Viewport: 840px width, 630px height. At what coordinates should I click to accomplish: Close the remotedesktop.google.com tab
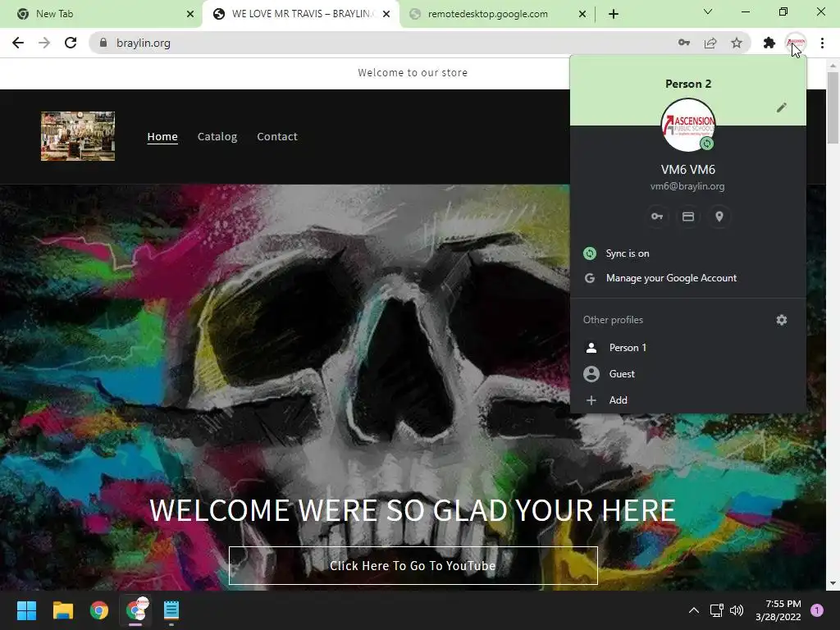[582, 14]
